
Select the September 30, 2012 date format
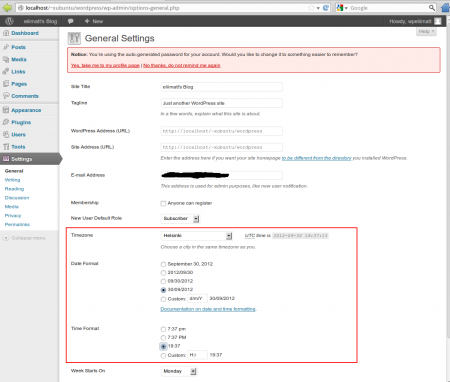(x=163, y=264)
